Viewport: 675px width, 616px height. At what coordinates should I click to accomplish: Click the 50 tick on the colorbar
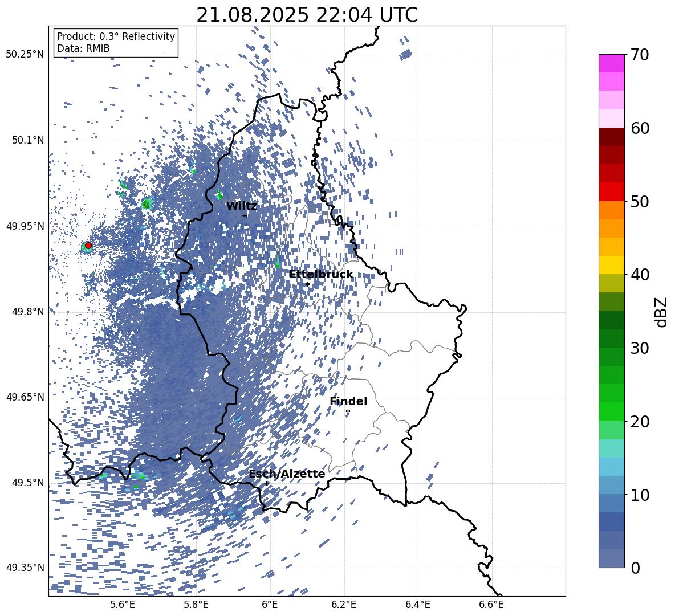[x=640, y=201]
